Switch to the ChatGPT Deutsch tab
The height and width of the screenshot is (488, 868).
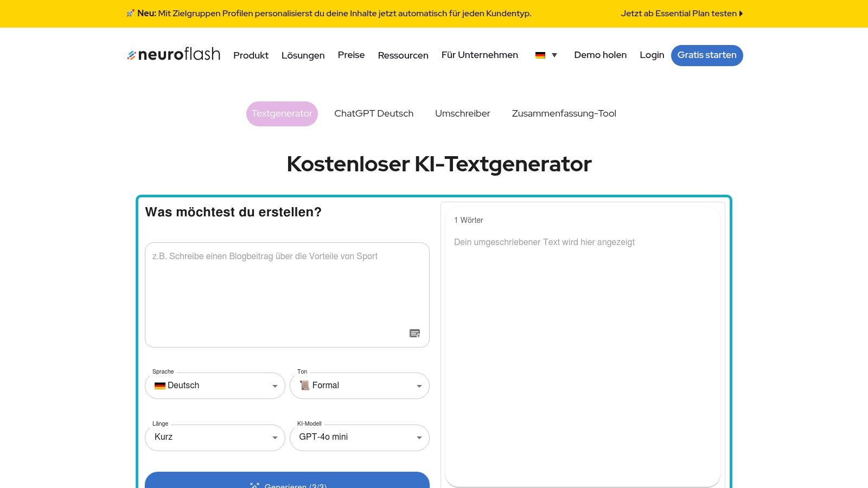[x=374, y=113]
